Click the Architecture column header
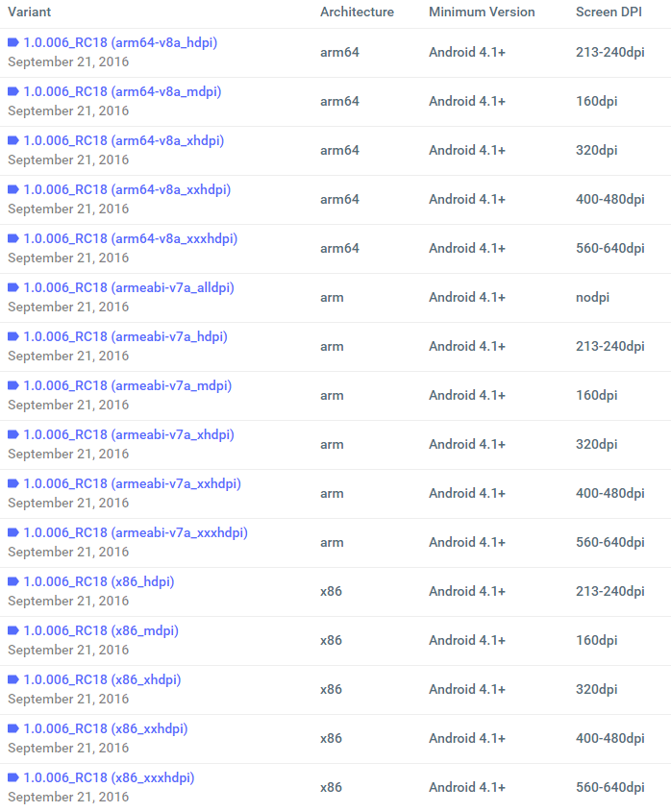671x812 pixels. pos(357,12)
